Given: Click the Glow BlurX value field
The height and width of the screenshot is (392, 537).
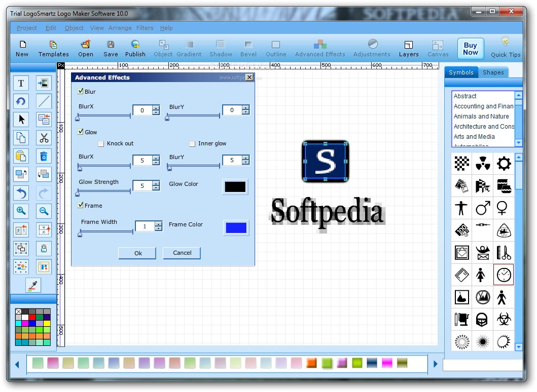Looking at the screenshot, I should (142, 161).
